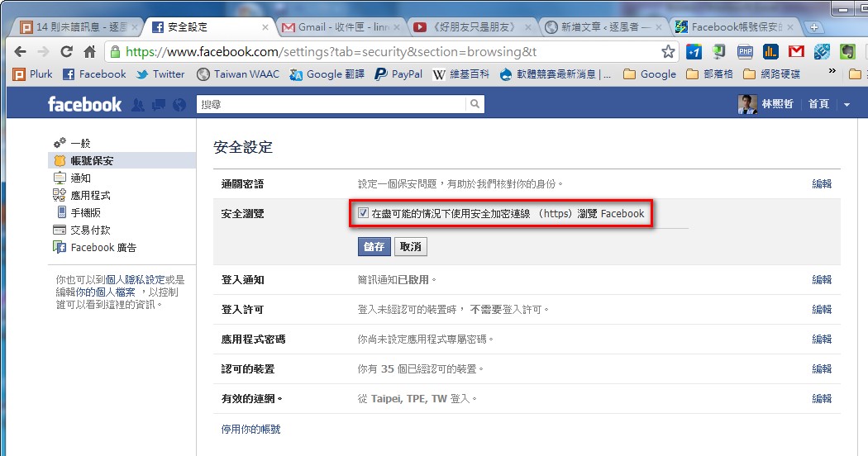Go to 首頁 in Facebook header
This screenshot has width=868, height=456.
(x=818, y=104)
